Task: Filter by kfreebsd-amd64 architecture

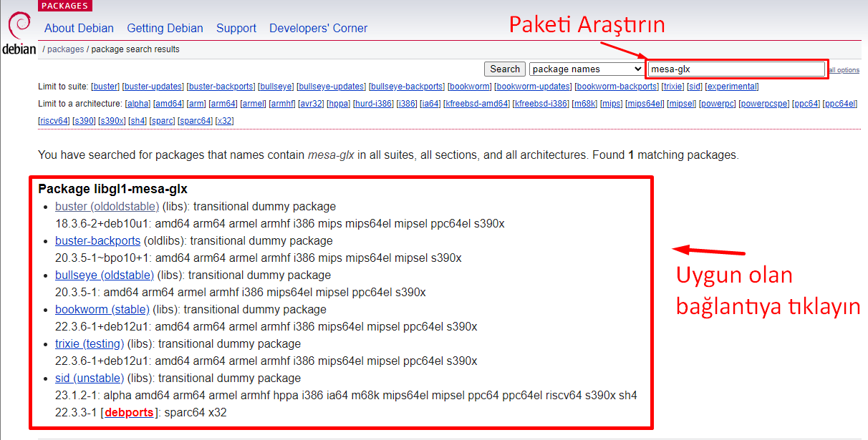Action: point(477,104)
